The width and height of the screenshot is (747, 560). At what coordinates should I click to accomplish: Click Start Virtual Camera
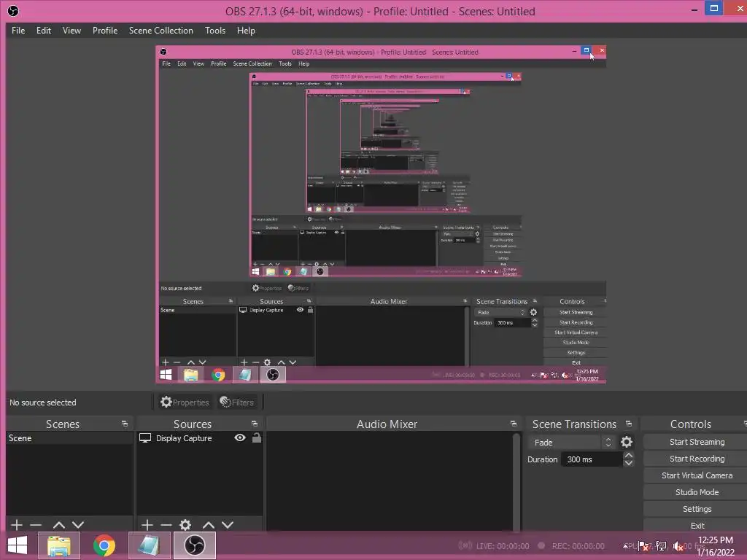[697, 475]
